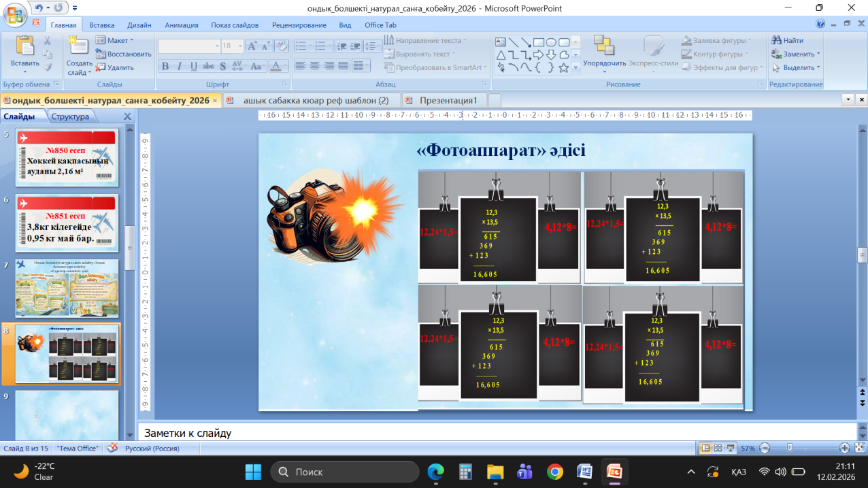Viewport: 868px width, 488px height.
Task: Open the Вставка ribbon tab
Action: pyautogui.click(x=101, y=25)
